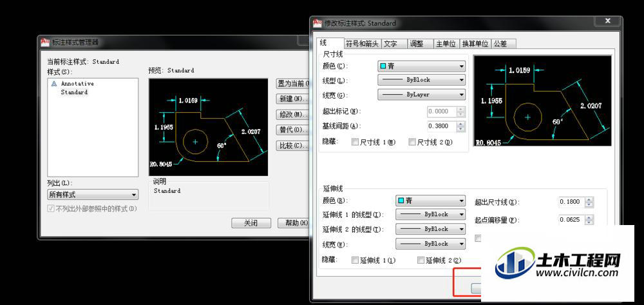Adjust the 起点偏移量 spinner arrows
Screen dimensions: 644x305
tap(589, 220)
